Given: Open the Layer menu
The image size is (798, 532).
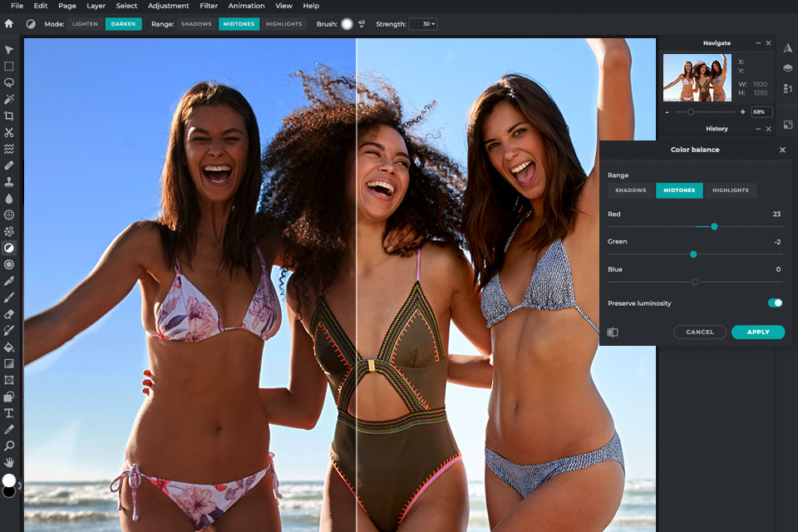Looking at the screenshot, I should pyautogui.click(x=96, y=6).
